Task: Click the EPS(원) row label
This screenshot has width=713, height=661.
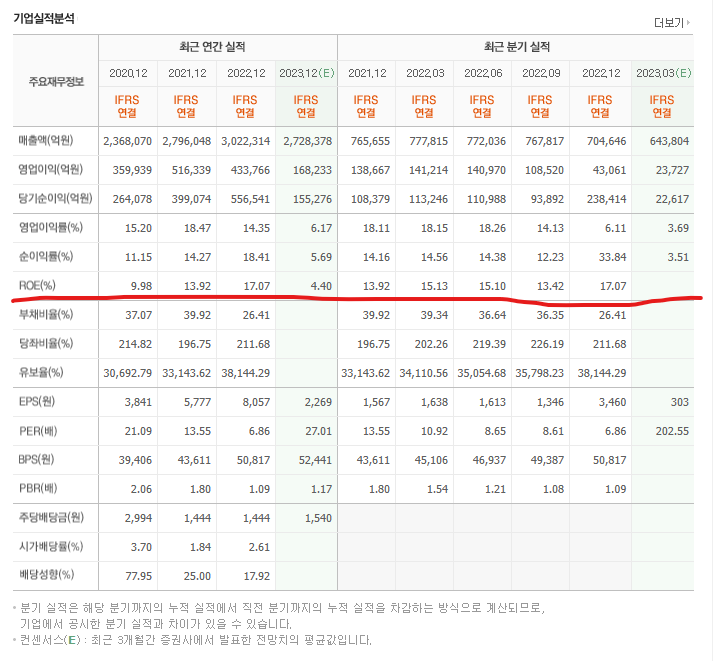Action: pos(37,401)
